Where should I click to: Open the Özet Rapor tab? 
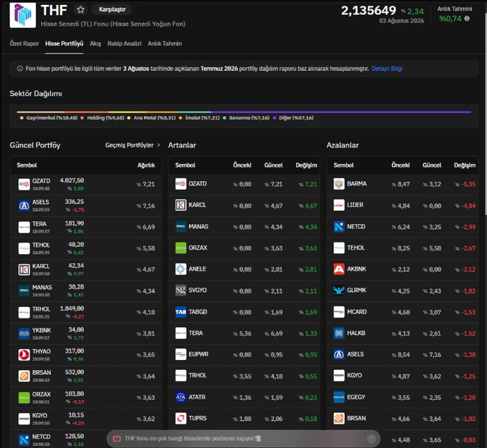point(24,44)
